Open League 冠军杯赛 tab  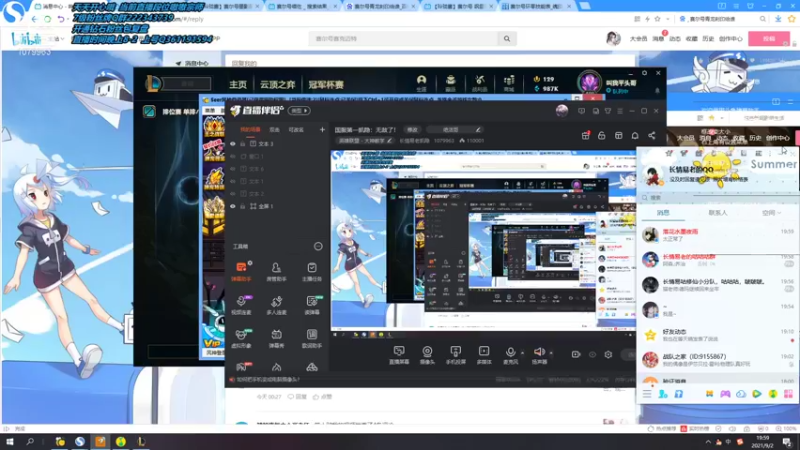click(326, 85)
